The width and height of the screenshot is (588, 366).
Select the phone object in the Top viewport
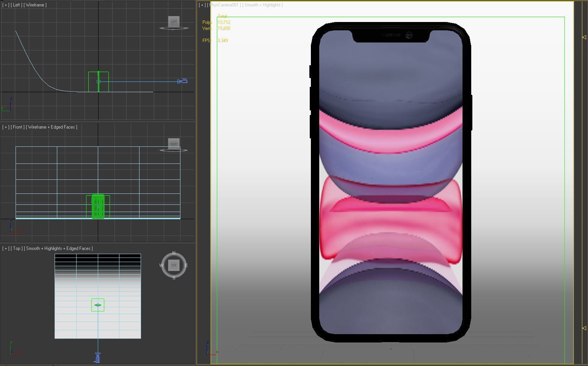(x=98, y=305)
